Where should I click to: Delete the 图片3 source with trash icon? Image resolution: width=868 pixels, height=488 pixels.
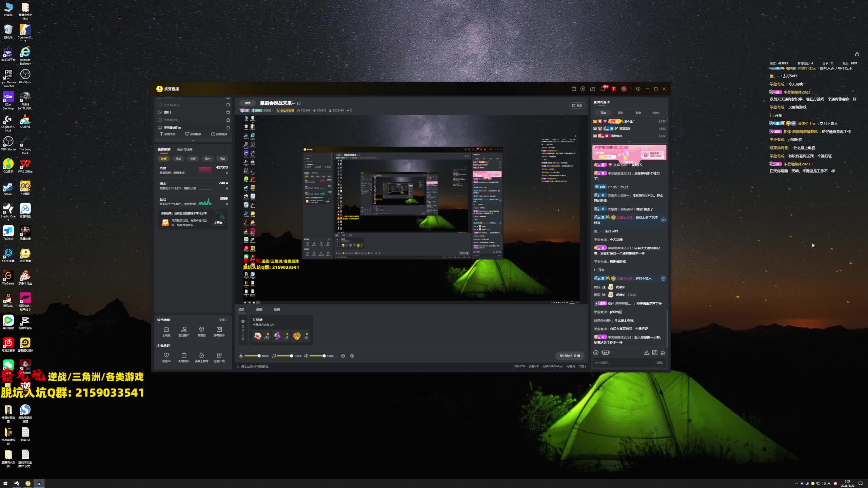point(228,112)
